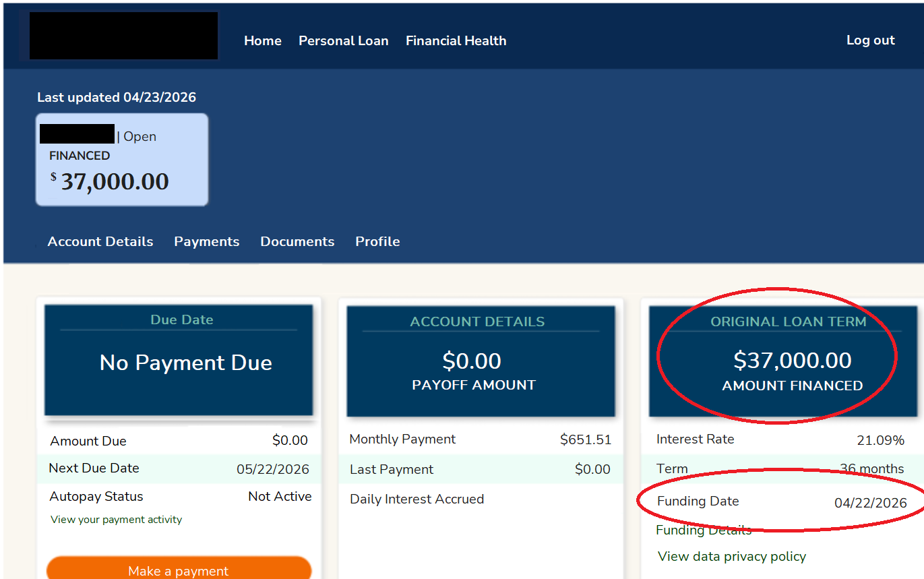
Task: Click the Autopay Status Not Active row
Action: [179, 497]
